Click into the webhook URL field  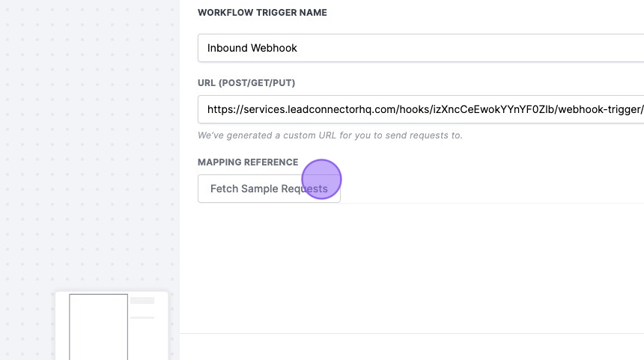(419, 109)
